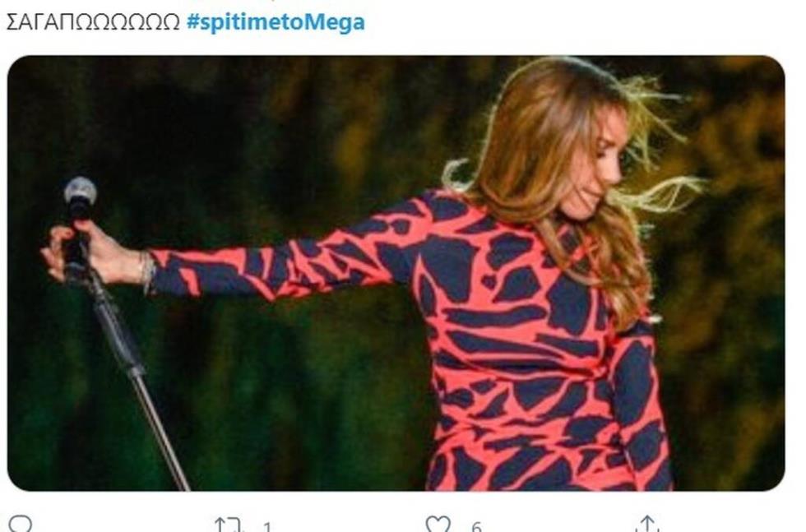Click the ΣΑΓΑΠΩΩΩΩΩ tweet text

click(x=93, y=22)
